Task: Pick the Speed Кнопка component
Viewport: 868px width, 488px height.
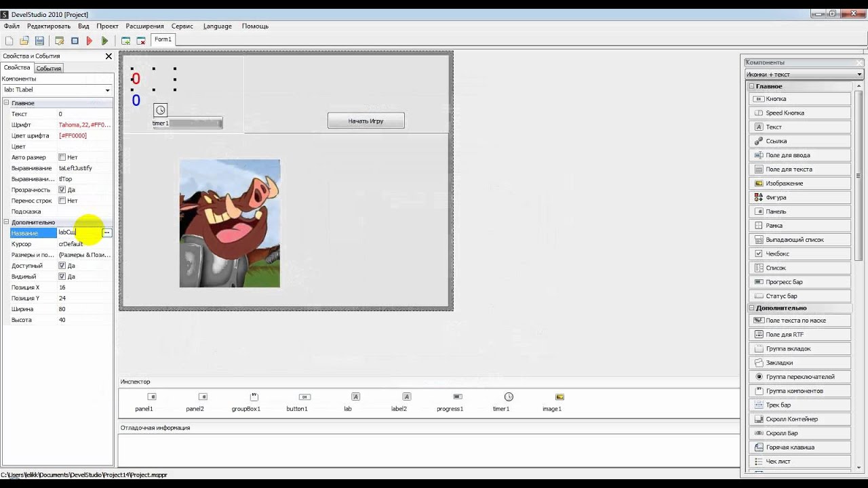Action: (x=800, y=113)
